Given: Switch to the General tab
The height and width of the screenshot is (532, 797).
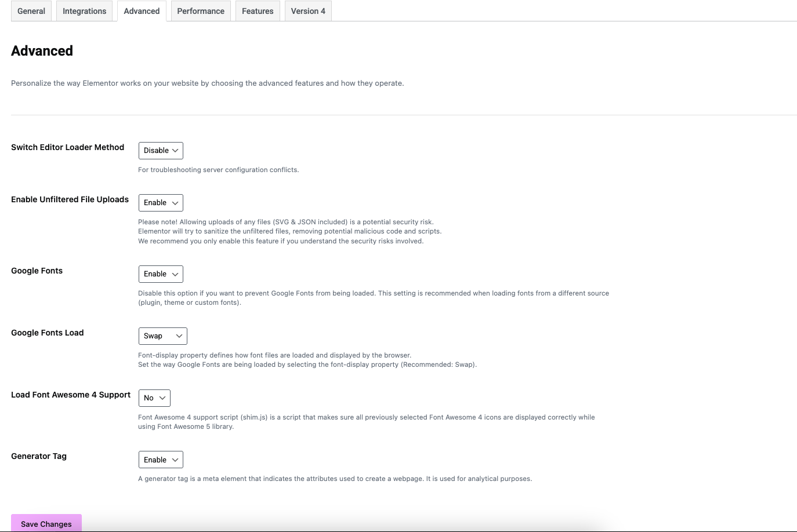Looking at the screenshot, I should click(31, 11).
